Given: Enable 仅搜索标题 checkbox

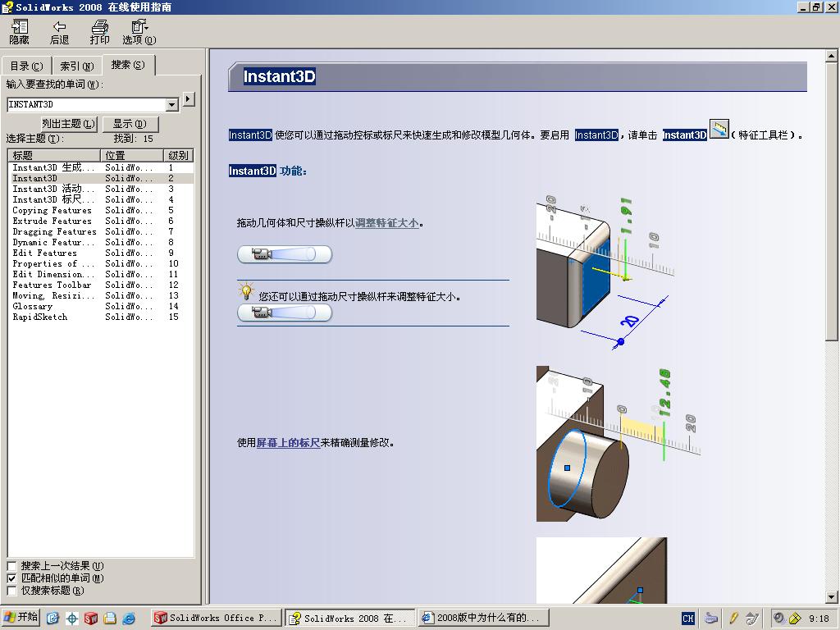Looking at the screenshot, I should [11, 591].
